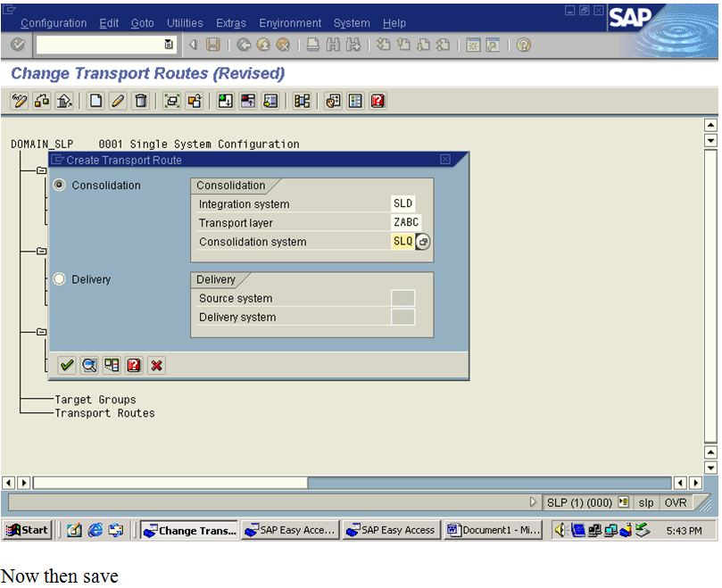The image size is (722, 588).
Task: Click the Find binoculars icon
Action: click(x=333, y=45)
